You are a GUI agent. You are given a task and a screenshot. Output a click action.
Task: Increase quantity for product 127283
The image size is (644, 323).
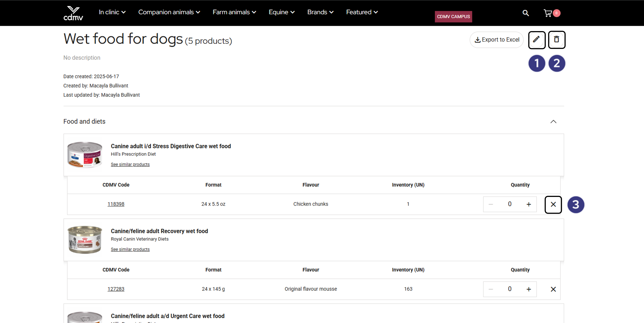coord(529,289)
